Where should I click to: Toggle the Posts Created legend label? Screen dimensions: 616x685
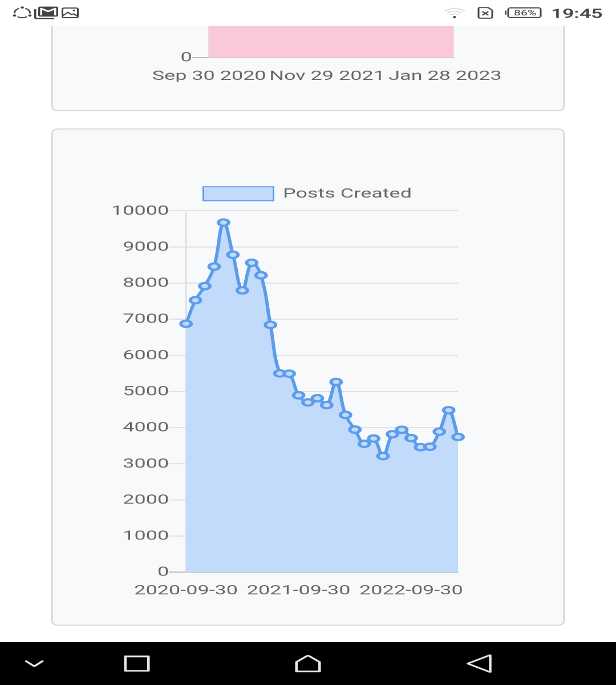point(347,193)
